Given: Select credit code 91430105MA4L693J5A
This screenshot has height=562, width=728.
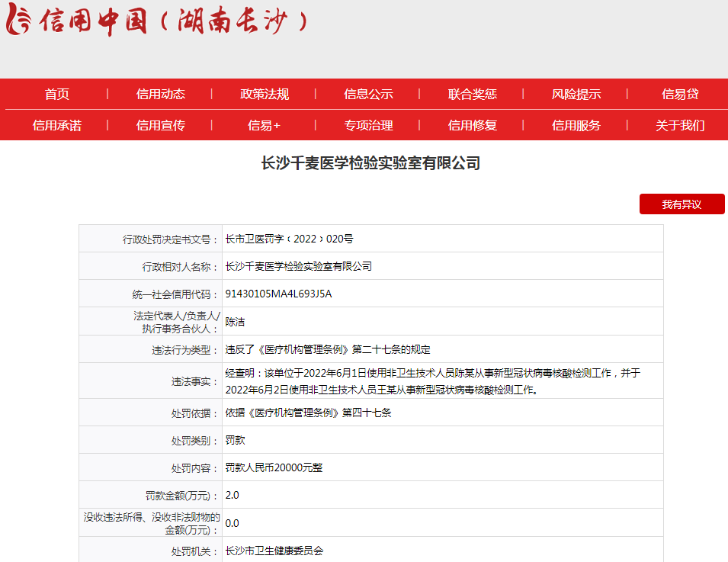Looking at the screenshot, I should [x=278, y=294].
